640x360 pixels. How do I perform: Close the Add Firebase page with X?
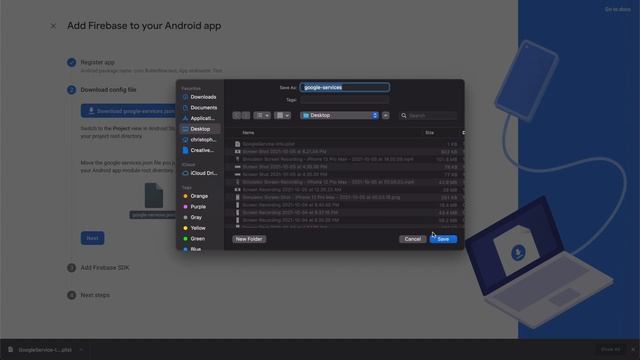point(53,26)
